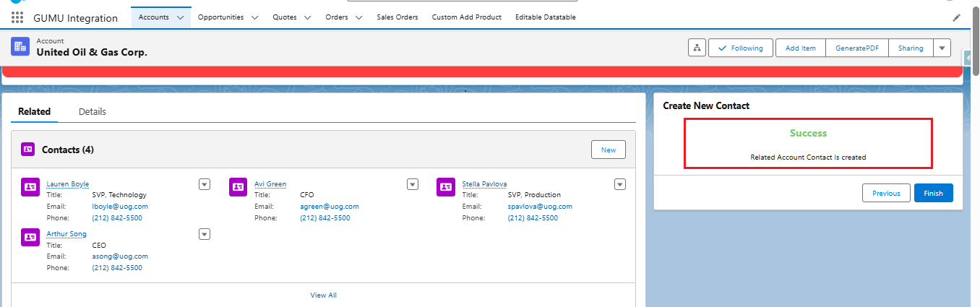Open the Sales Orders tab
Image resolution: width=980 pixels, height=307 pixels.
pos(397,17)
